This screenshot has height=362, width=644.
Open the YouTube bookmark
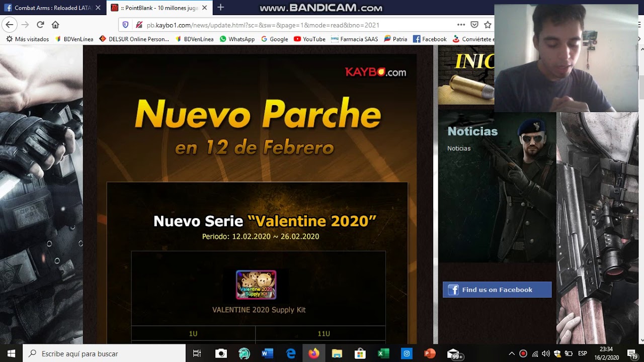pyautogui.click(x=309, y=39)
